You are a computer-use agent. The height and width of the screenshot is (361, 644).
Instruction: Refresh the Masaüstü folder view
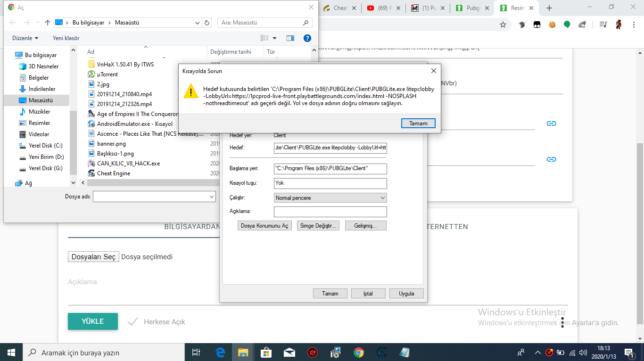coord(207,23)
